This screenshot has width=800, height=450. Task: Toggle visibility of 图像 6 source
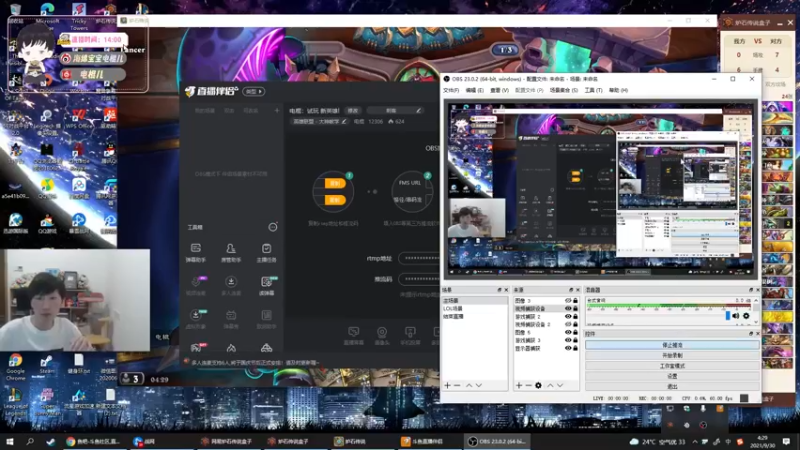(x=568, y=332)
